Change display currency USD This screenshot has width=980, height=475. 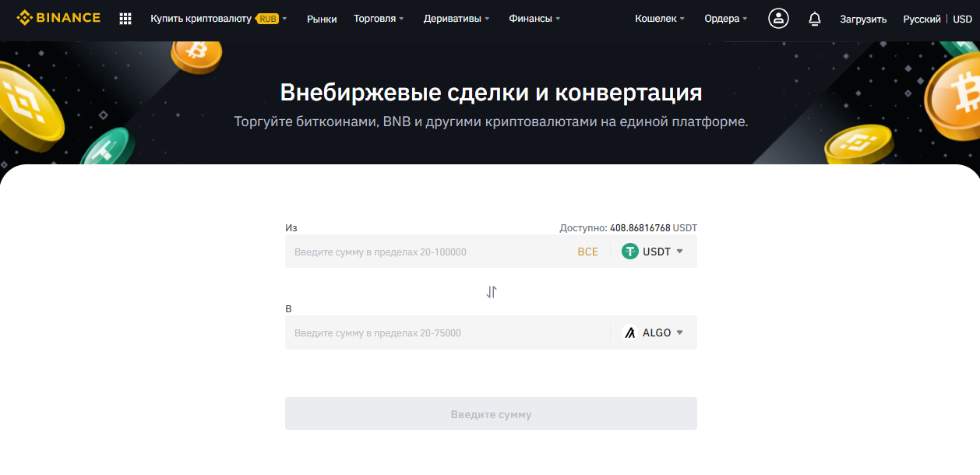[x=963, y=19]
